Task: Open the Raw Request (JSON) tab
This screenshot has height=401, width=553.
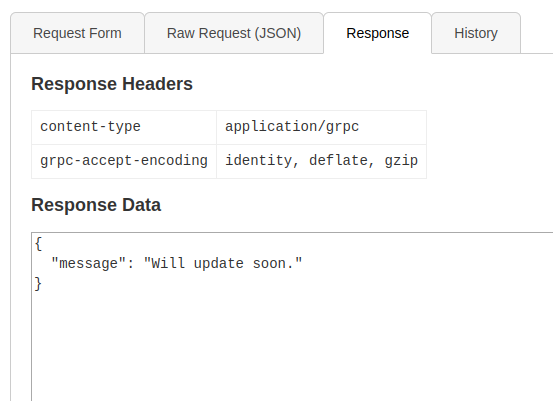Action: click(x=234, y=33)
